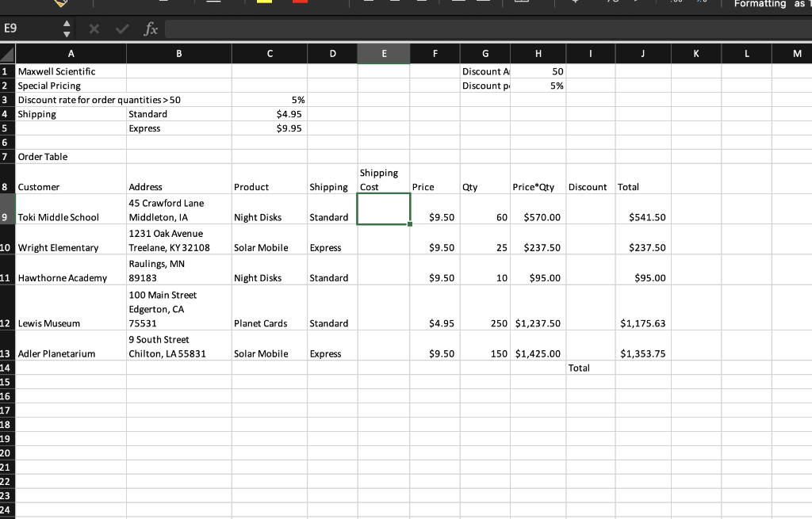Click the 'Product' header cell
812x519 pixels.
pos(270,179)
